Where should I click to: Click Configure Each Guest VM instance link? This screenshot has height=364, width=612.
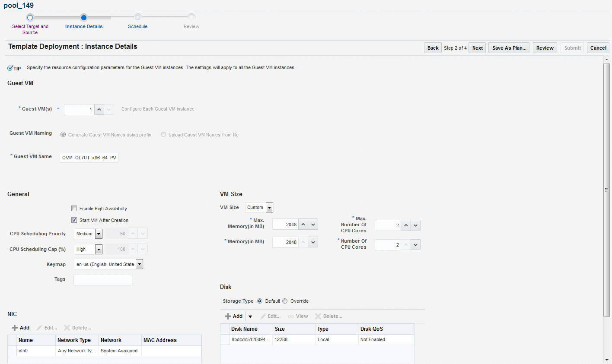pyautogui.click(x=158, y=109)
